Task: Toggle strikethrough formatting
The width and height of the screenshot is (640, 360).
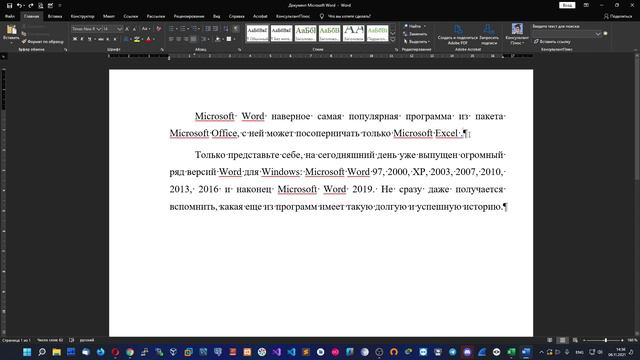Action: (x=100, y=39)
